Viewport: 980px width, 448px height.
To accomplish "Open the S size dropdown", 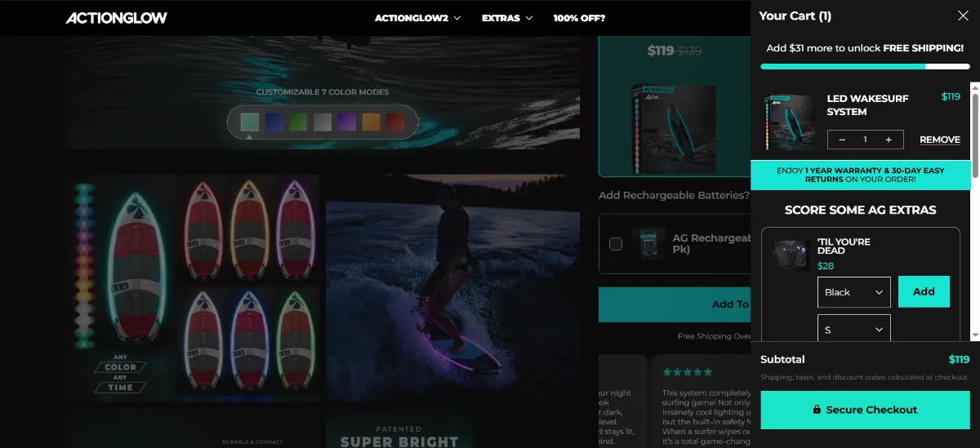I will [x=853, y=329].
